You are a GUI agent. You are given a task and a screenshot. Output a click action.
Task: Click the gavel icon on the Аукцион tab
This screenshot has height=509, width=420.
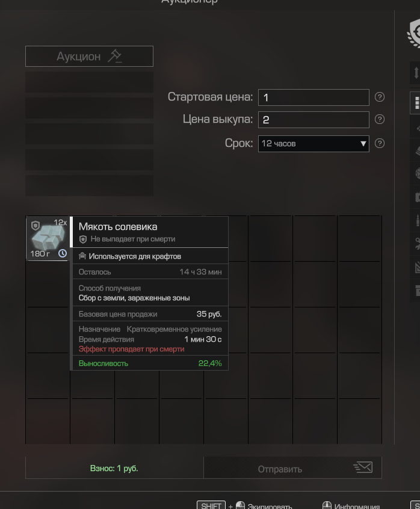click(114, 56)
